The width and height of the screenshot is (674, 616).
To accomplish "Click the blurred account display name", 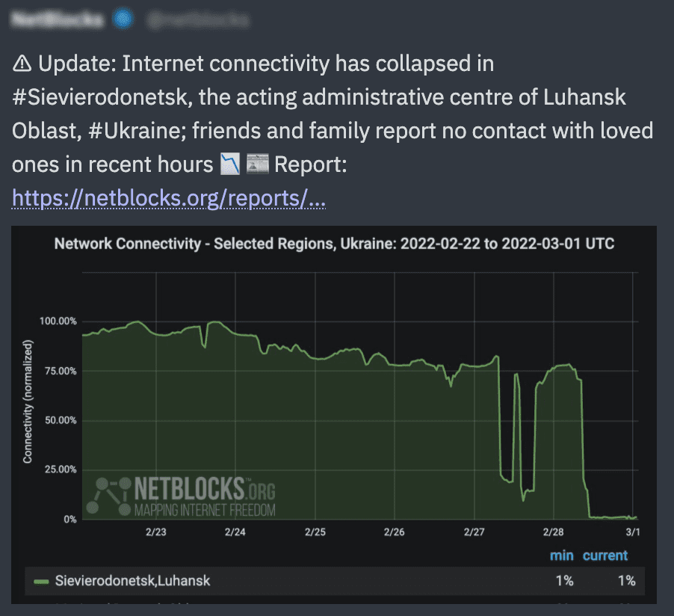I will (x=57, y=19).
